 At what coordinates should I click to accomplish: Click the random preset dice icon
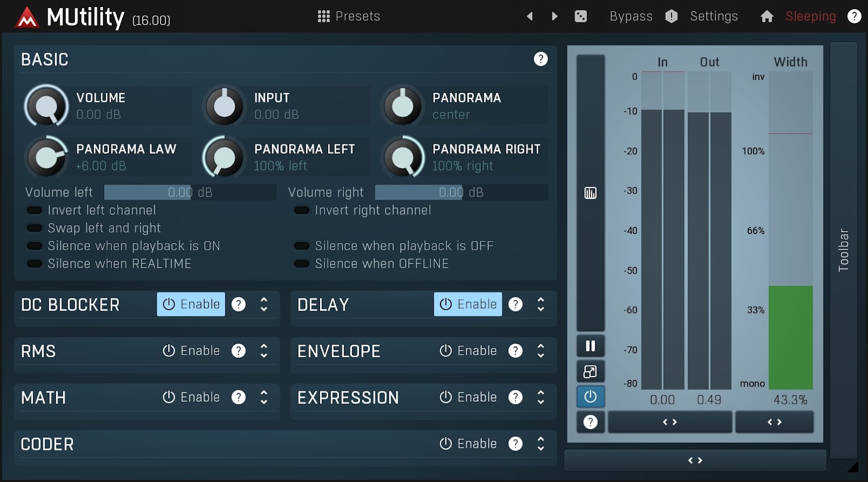[x=580, y=16]
